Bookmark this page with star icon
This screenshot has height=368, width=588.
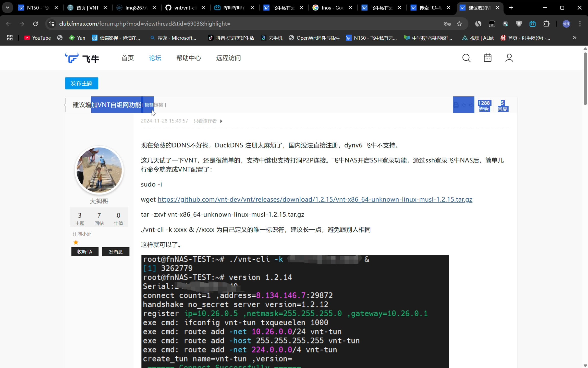coord(459,24)
